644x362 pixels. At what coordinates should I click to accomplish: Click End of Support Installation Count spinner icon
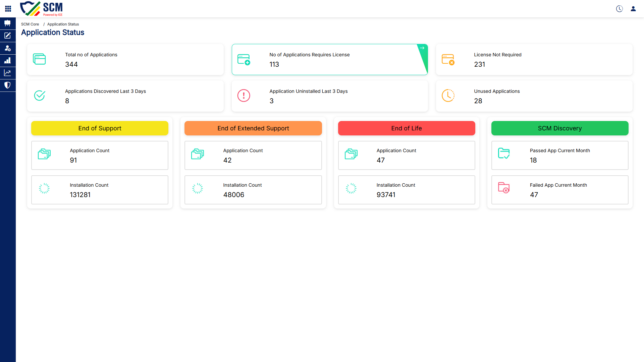click(x=44, y=188)
